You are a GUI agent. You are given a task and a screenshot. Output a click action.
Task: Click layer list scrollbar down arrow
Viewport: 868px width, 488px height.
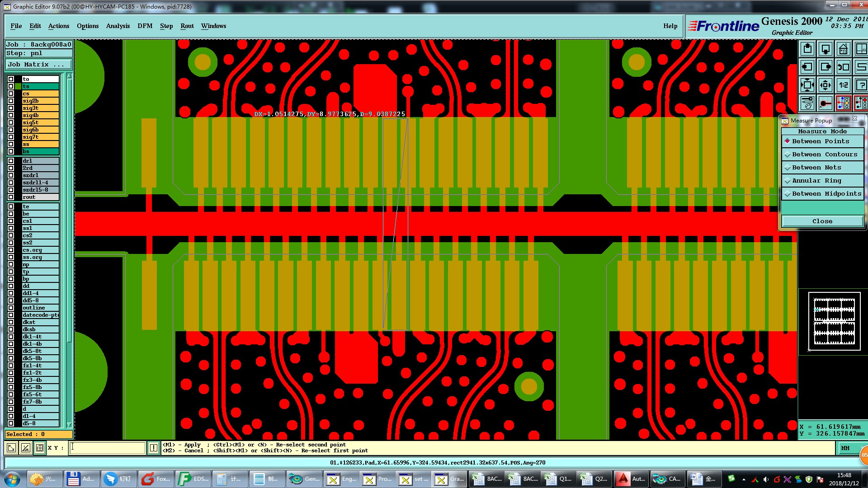pyautogui.click(x=69, y=425)
